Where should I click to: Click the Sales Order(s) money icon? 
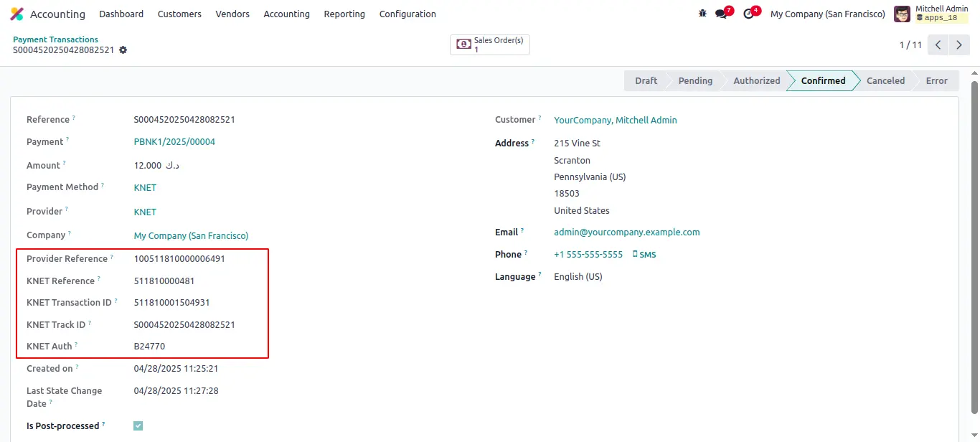click(x=464, y=44)
